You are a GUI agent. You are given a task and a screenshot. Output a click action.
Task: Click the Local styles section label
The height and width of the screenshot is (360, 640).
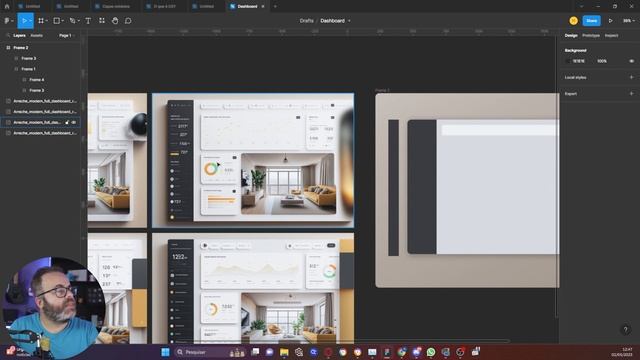[x=576, y=77]
